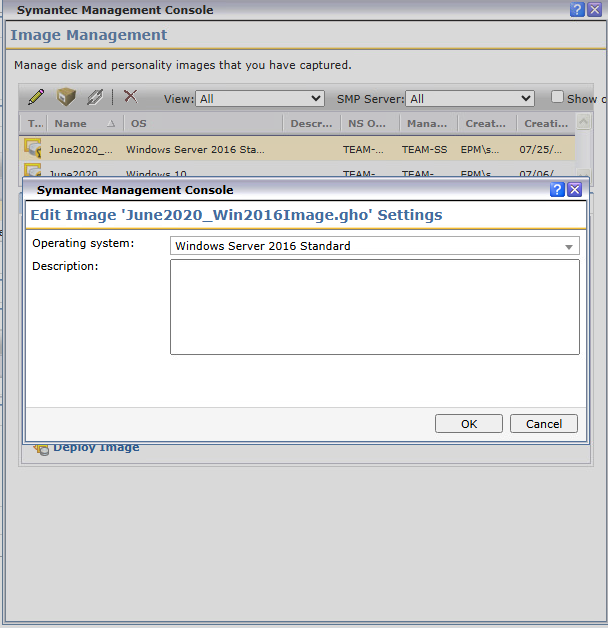Click the pencil edit icon in toolbar
Image resolution: width=608 pixels, height=628 pixels.
36,97
